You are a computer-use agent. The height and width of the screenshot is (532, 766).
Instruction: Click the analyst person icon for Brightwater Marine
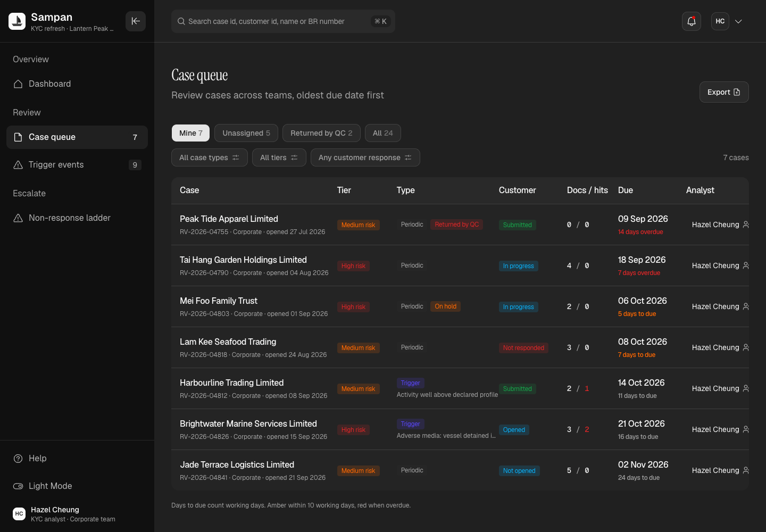(x=746, y=429)
